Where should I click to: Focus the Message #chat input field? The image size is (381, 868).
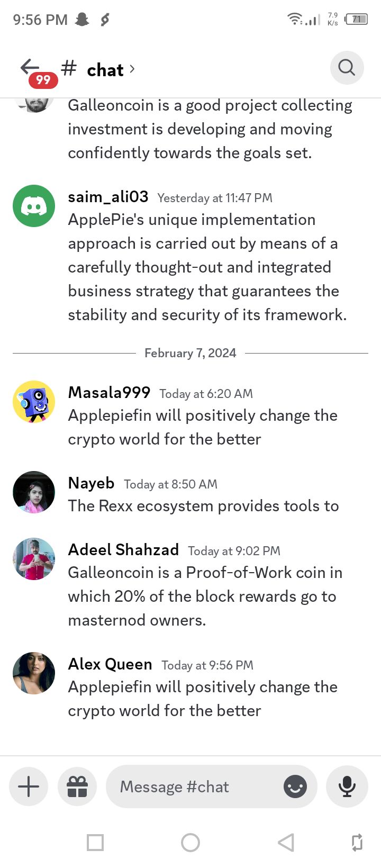tap(212, 786)
